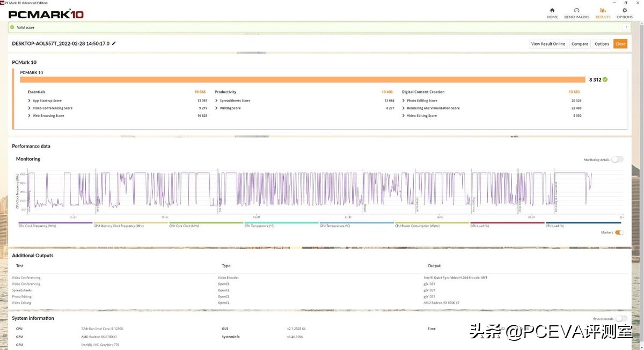Image resolution: width=644 pixels, height=350 pixels.
Task: Open the Options gear in top navigation
Action: (625, 10)
